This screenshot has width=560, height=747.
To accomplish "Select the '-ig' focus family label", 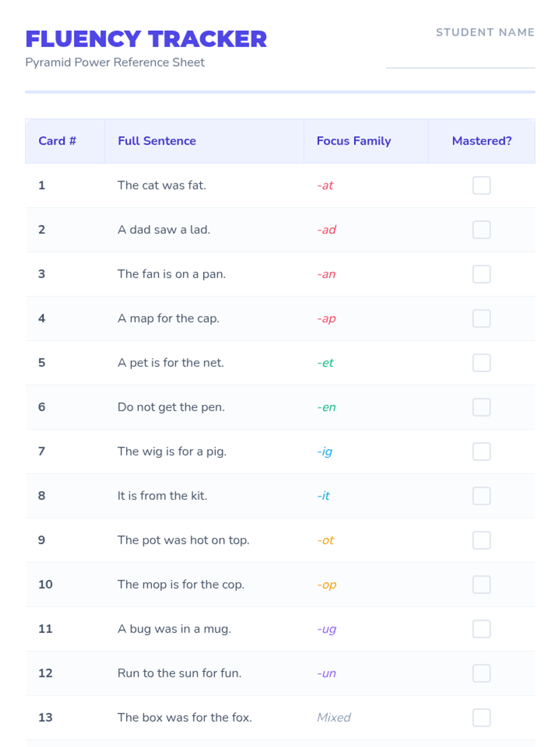I will [325, 451].
